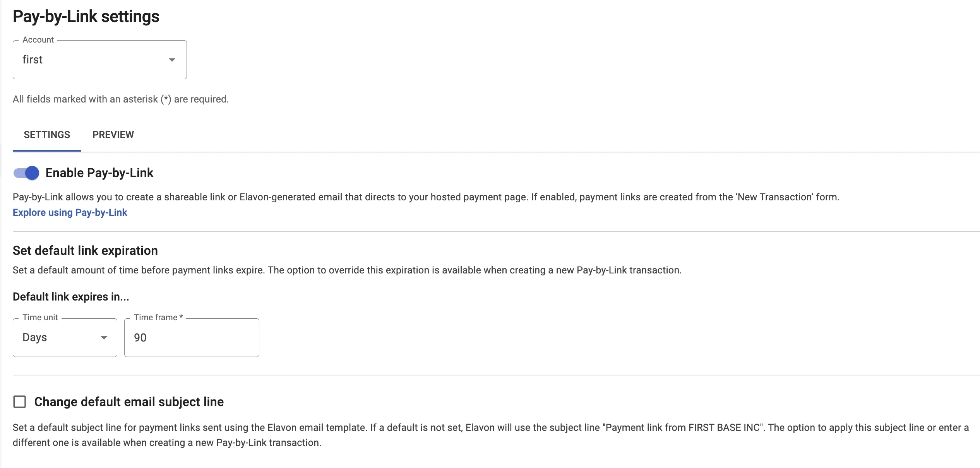
Task: Click into the Time frame input field
Action: pyautogui.click(x=192, y=338)
